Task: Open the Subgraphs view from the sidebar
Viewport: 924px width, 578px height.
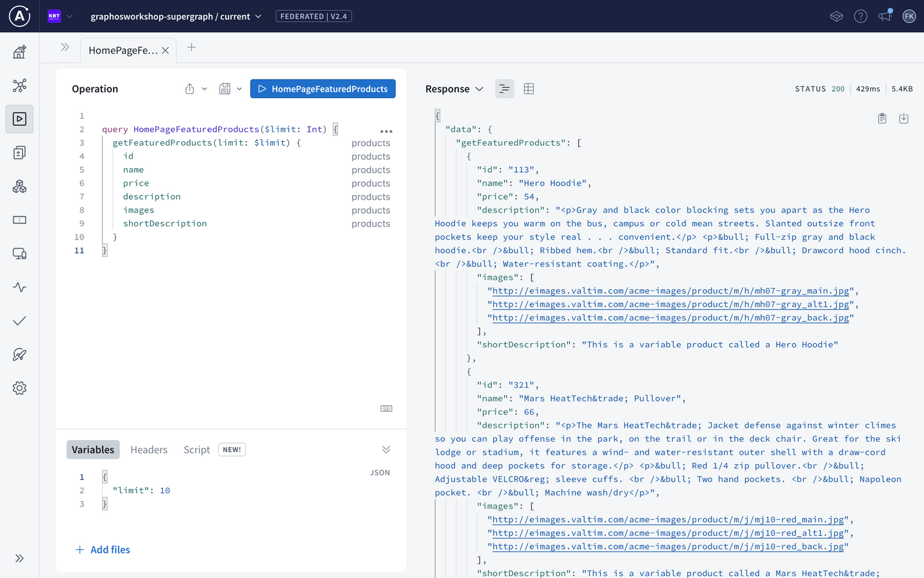Action: click(x=19, y=186)
